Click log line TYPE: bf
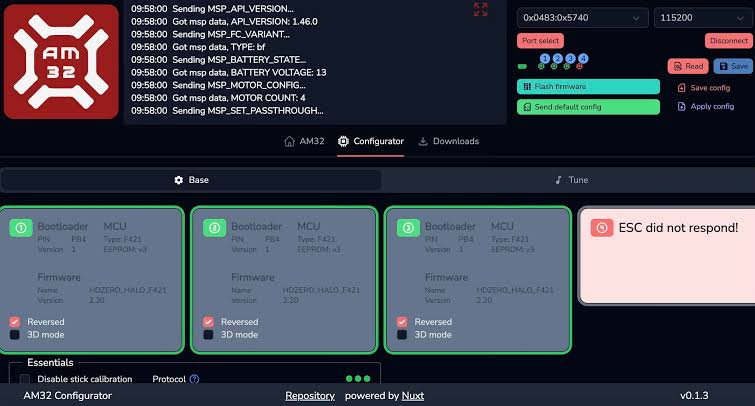The height and width of the screenshot is (406, 755). point(198,47)
